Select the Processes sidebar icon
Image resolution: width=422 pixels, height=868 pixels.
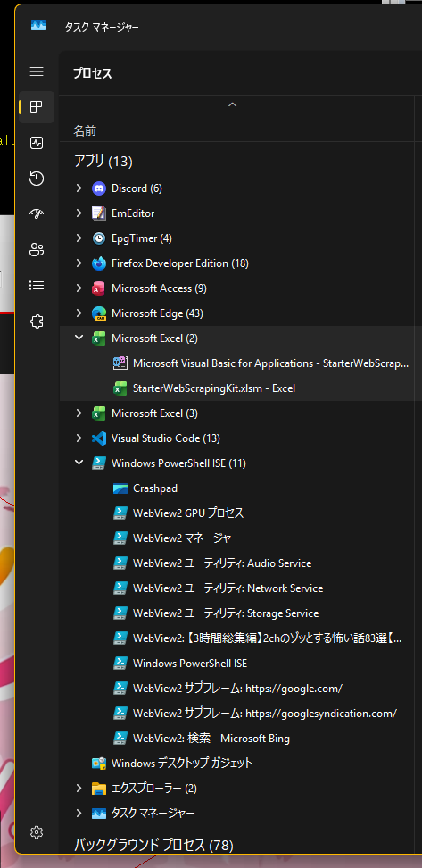click(37, 107)
